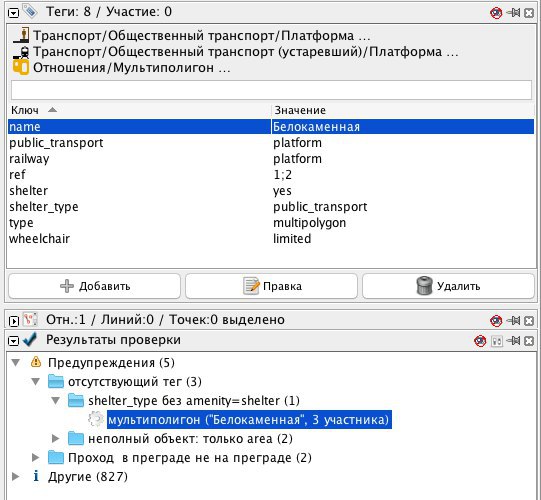
Task: Sort tags by Ключ column header
Action: pyautogui.click(x=139, y=110)
